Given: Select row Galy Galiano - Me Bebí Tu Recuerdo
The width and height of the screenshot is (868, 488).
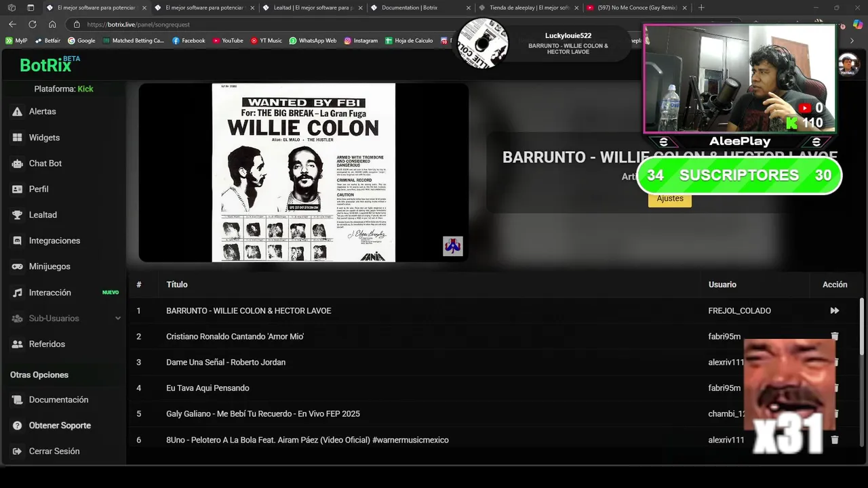Looking at the screenshot, I should [495, 414].
